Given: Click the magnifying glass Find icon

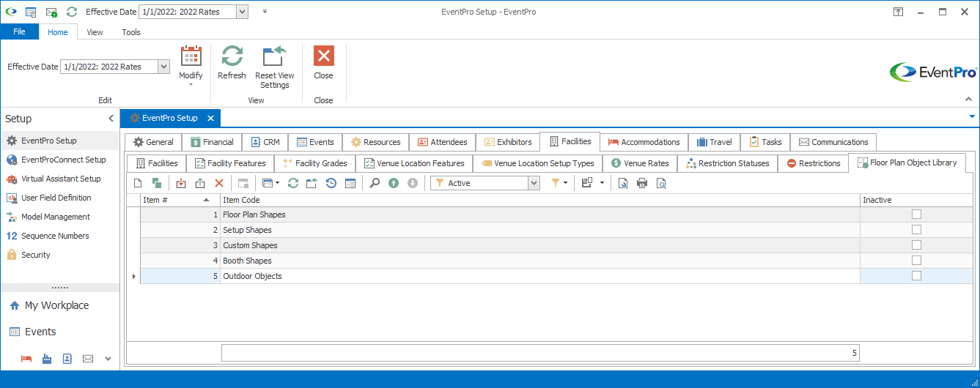Looking at the screenshot, I should (x=375, y=183).
